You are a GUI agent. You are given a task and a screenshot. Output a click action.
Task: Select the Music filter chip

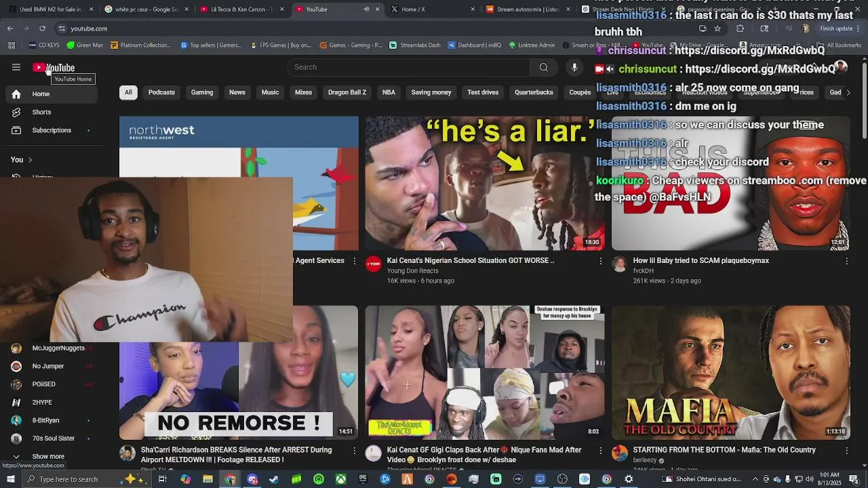coord(270,92)
